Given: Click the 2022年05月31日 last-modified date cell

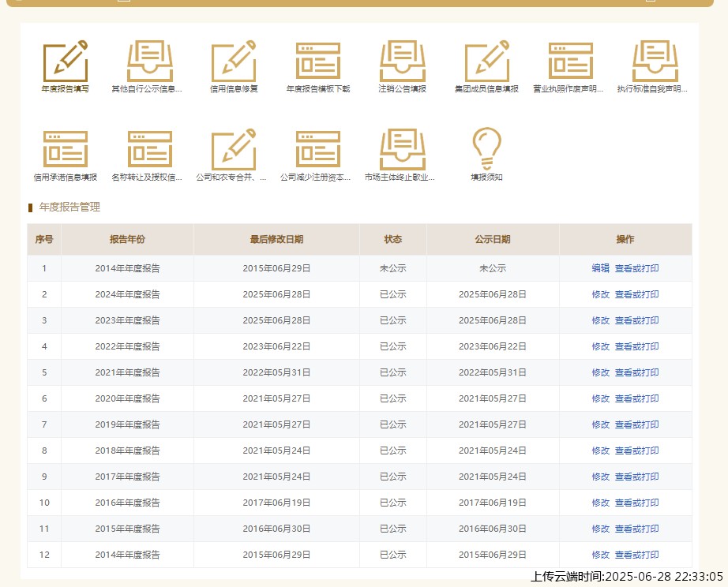Looking at the screenshot, I should pos(276,372).
